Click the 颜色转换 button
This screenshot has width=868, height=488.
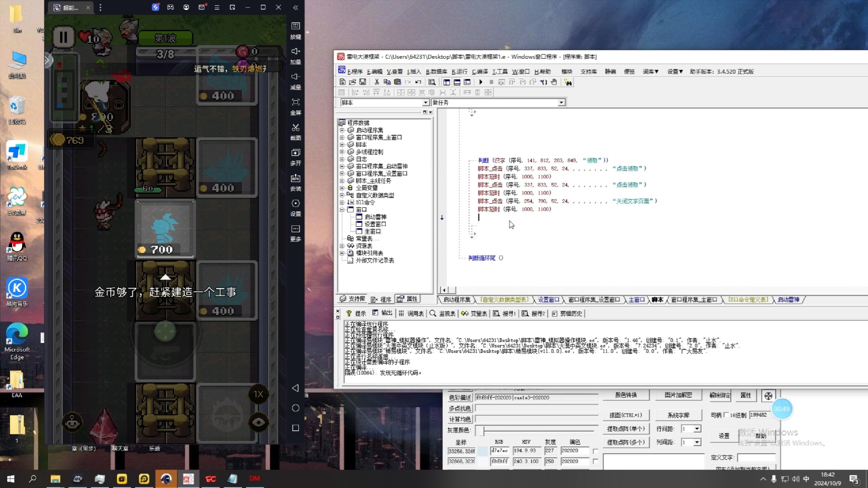click(x=626, y=395)
